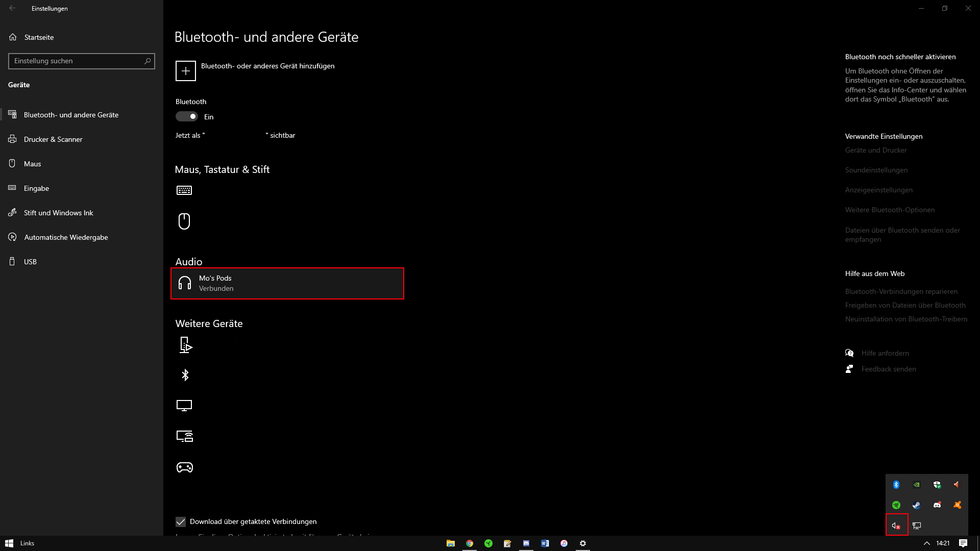Click the taskbar clock showing 14:21

tap(943, 543)
